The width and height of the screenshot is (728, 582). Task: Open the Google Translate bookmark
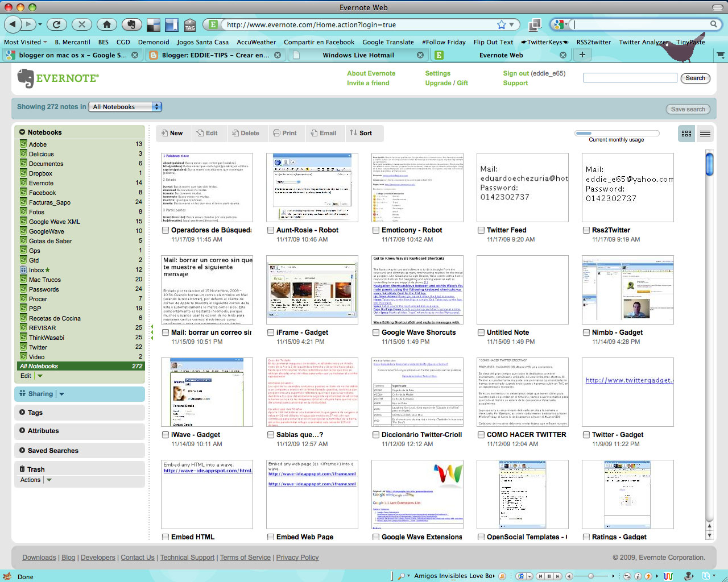coord(388,42)
